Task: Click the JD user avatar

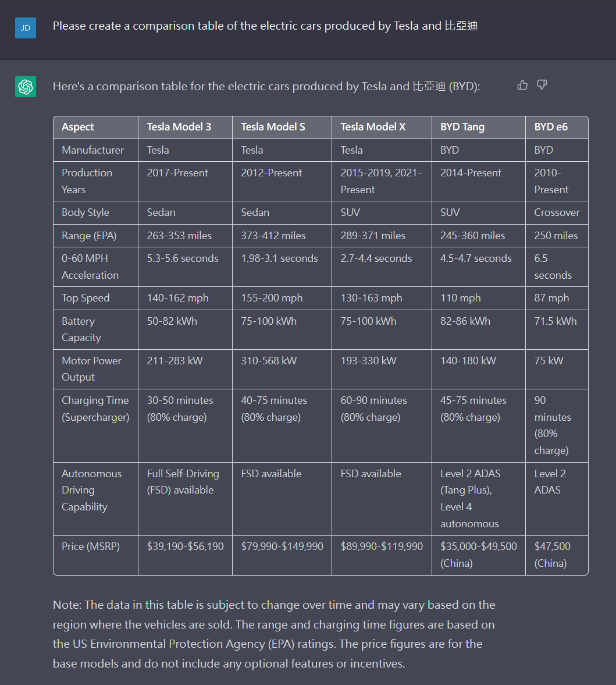Action: [x=26, y=28]
